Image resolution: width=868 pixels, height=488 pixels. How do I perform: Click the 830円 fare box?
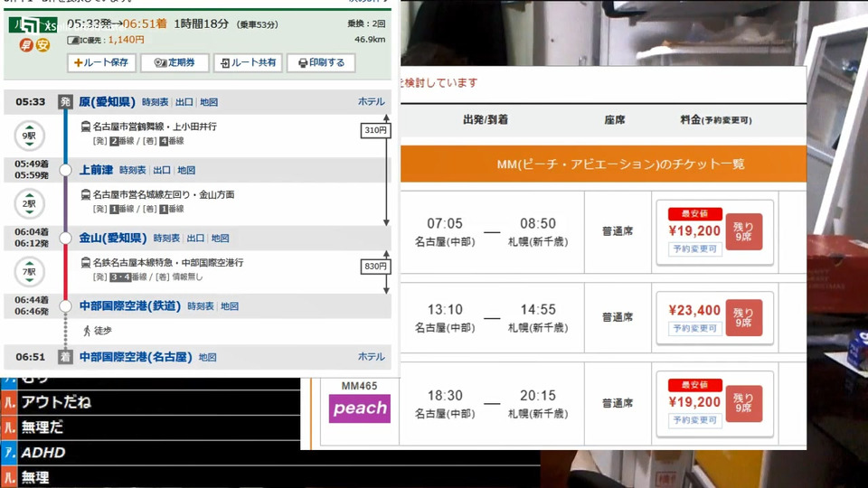tap(375, 266)
